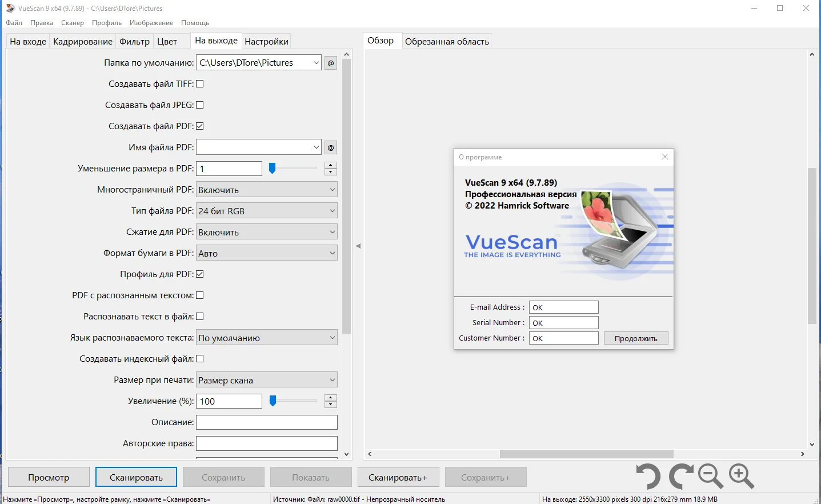The image size is (821, 504).
Task: Click the options panel scroll down arrow
Action: coord(347,454)
